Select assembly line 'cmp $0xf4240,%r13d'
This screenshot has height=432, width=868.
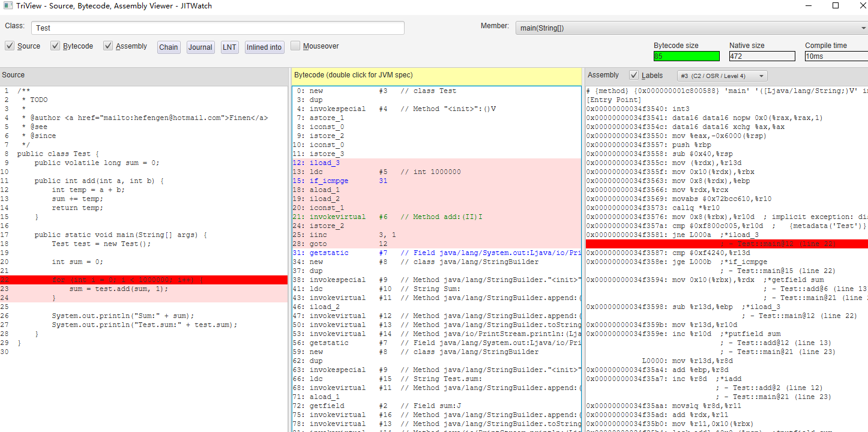[x=726, y=253]
